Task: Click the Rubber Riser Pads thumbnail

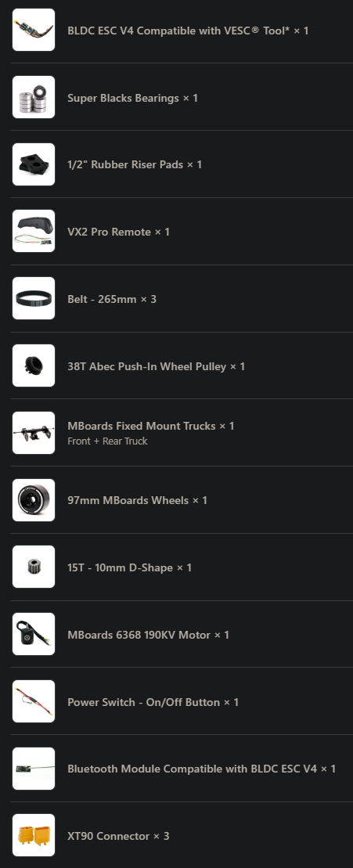Action: (x=34, y=164)
